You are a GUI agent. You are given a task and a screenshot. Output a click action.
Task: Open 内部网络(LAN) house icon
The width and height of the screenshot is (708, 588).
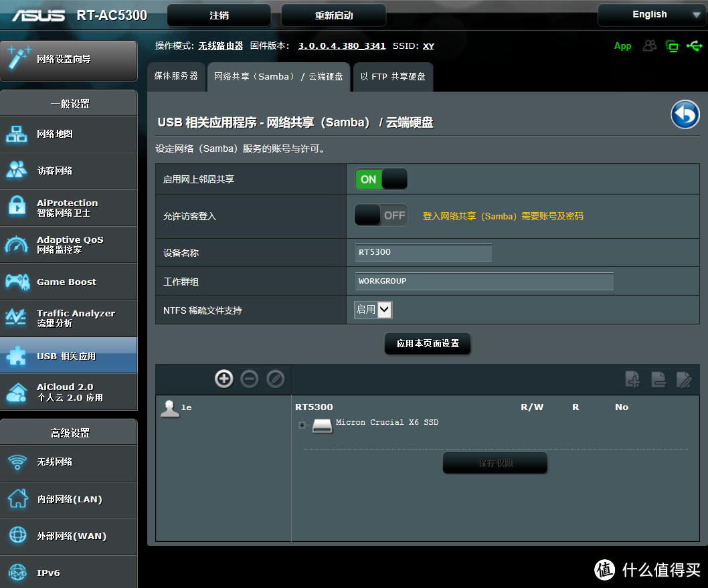coord(17,498)
